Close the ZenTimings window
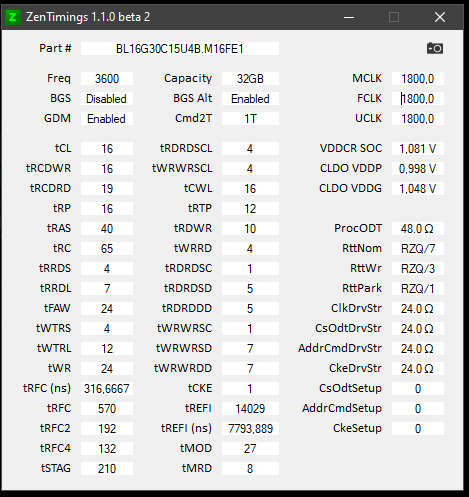The width and height of the screenshot is (469, 497). 440,17
